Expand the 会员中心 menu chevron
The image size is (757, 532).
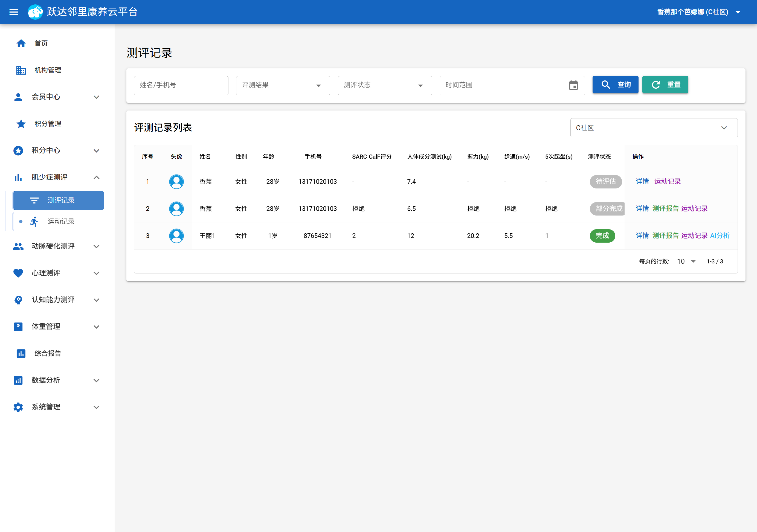click(96, 97)
